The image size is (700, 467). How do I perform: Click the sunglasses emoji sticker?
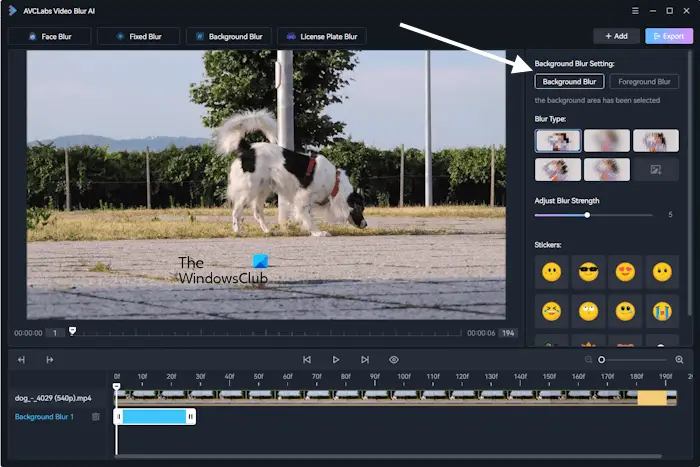tap(588, 272)
